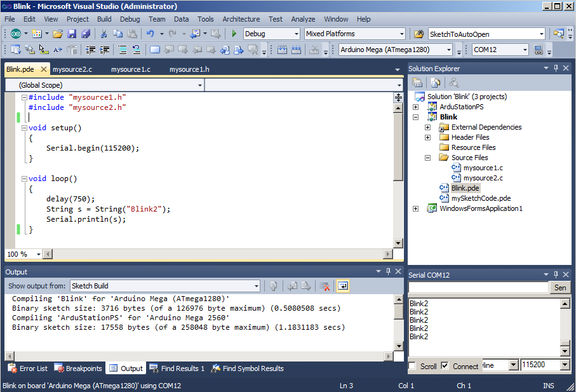Toggle a bookmark with the blue rectangle icon
The width and height of the screenshot is (576, 392).
pos(155,50)
